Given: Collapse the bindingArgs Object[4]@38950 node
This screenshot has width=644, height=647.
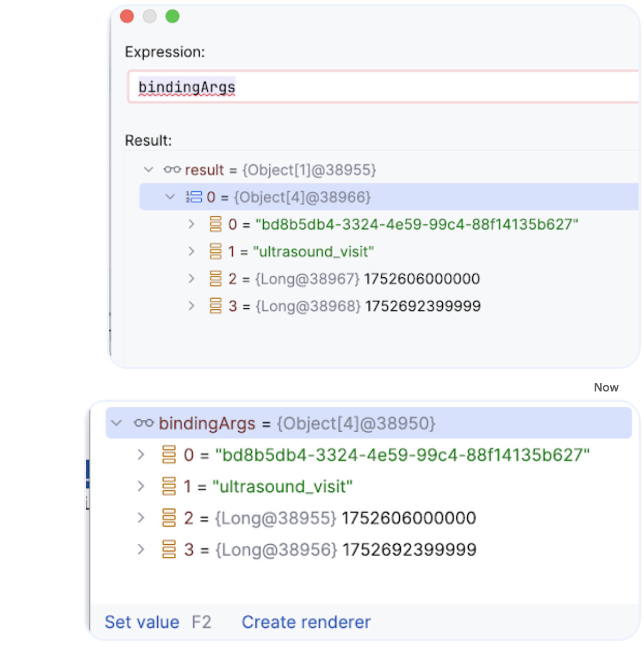Looking at the screenshot, I should pyautogui.click(x=117, y=423).
